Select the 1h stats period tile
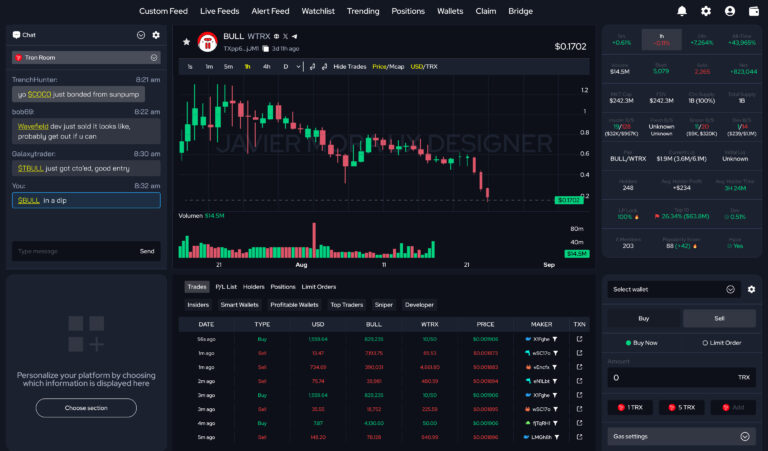This screenshot has height=451, width=768. pos(661,39)
